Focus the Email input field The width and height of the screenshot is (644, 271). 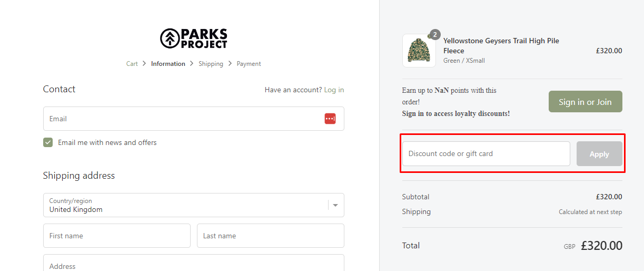(x=193, y=119)
